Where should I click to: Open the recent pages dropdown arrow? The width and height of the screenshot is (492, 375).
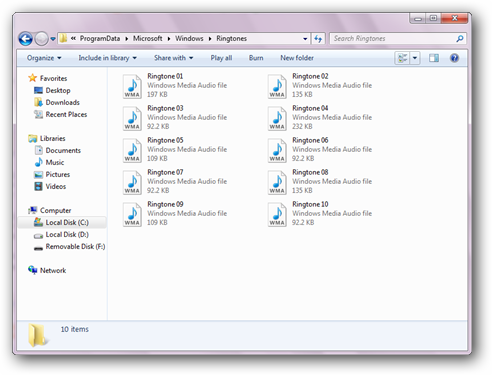(53, 39)
